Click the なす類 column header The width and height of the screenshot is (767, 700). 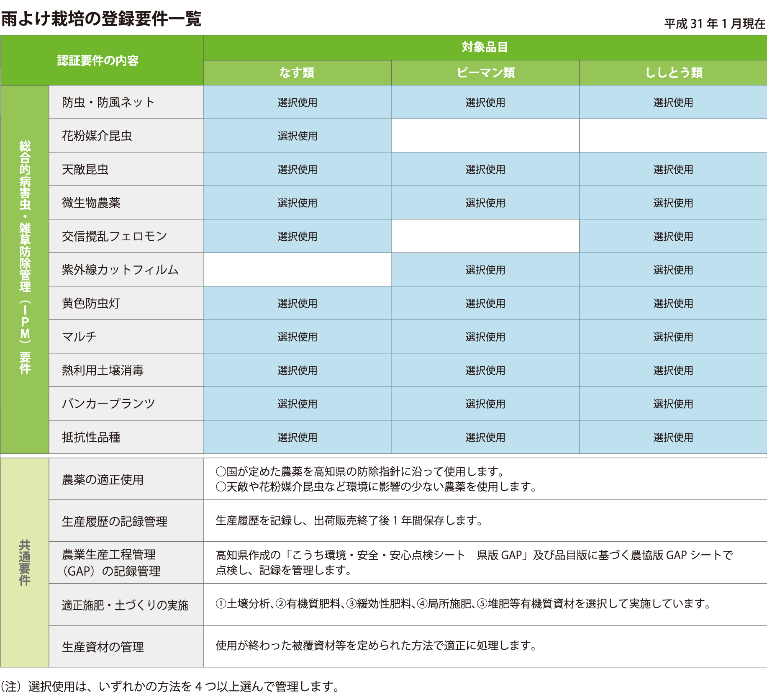point(297,73)
